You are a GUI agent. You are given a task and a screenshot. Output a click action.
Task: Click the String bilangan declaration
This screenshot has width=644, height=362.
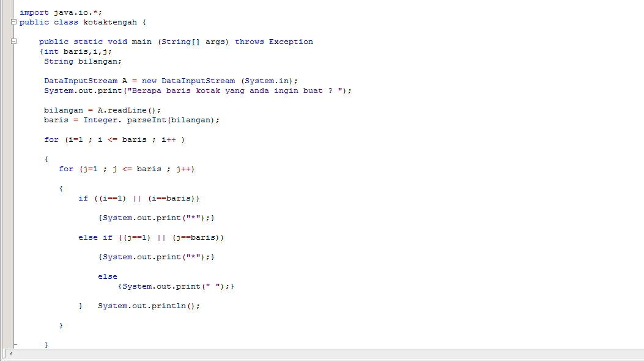click(x=80, y=61)
